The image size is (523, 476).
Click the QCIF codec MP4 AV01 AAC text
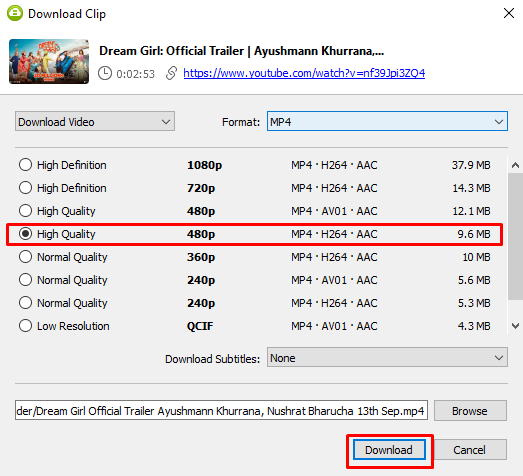click(334, 326)
